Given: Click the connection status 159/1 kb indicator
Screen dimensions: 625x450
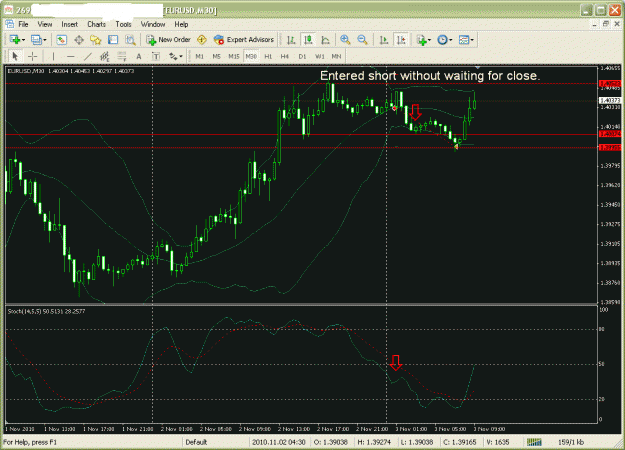Looking at the screenshot, I should click(571, 442).
